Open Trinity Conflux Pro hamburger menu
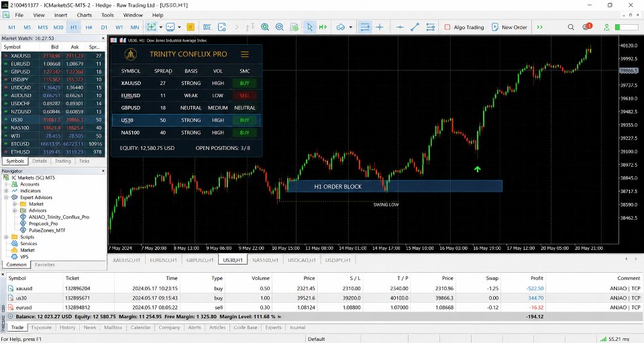The image size is (644, 343). (x=245, y=54)
